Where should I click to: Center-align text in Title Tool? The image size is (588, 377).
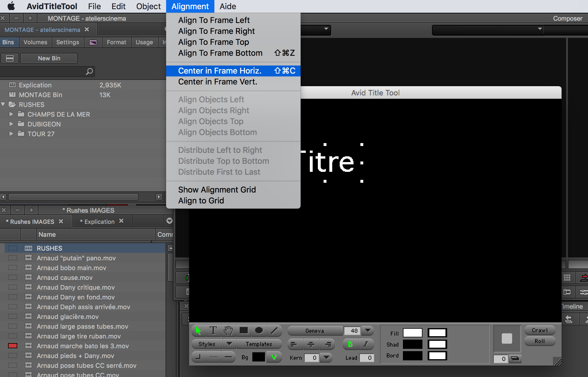(311, 344)
